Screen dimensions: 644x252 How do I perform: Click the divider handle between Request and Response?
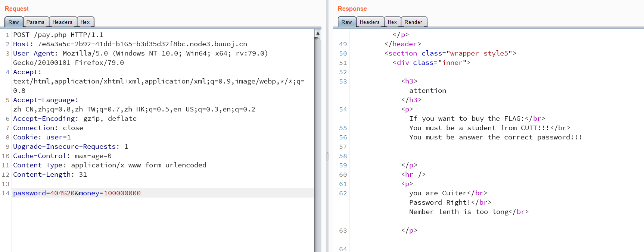(327, 156)
